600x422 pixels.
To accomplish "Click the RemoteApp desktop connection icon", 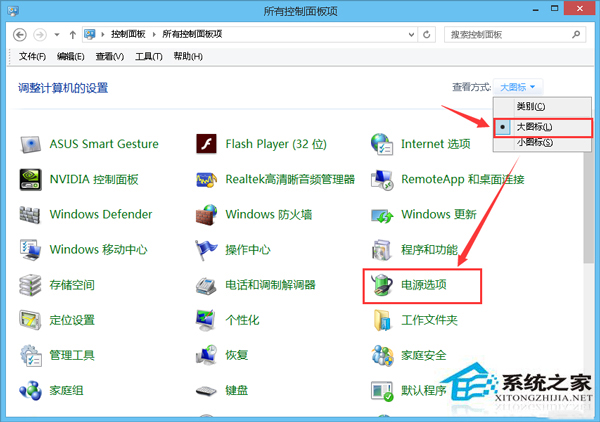I will pos(382,180).
